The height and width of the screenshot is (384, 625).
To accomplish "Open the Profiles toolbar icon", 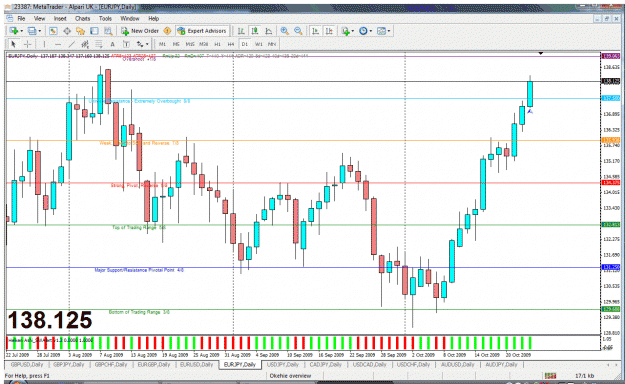I will 32,31.
